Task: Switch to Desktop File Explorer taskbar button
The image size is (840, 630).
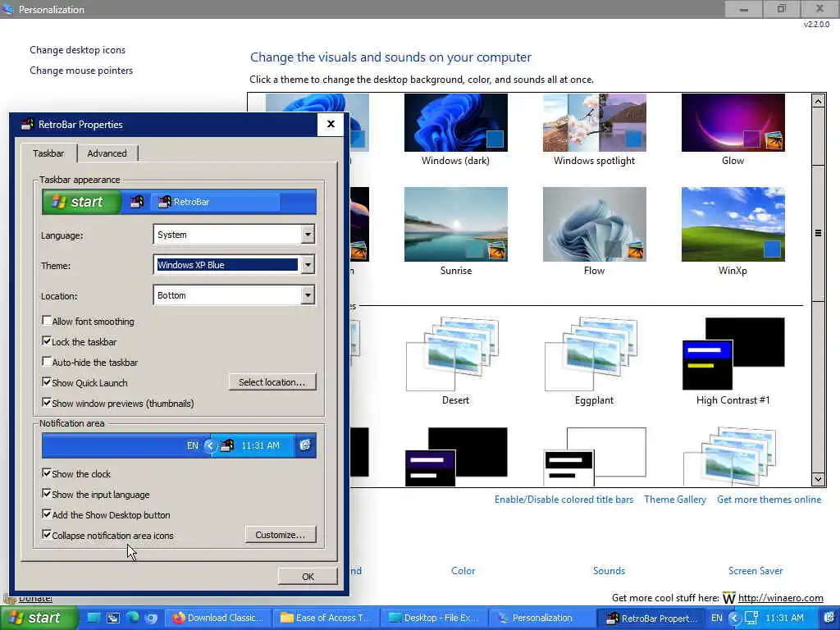Action: coord(435,619)
